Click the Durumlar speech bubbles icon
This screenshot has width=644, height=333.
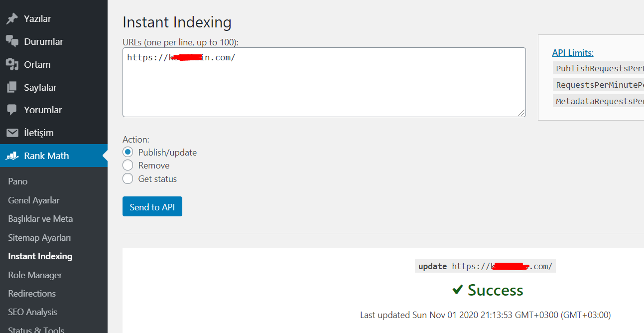click(x=12, y=42)
